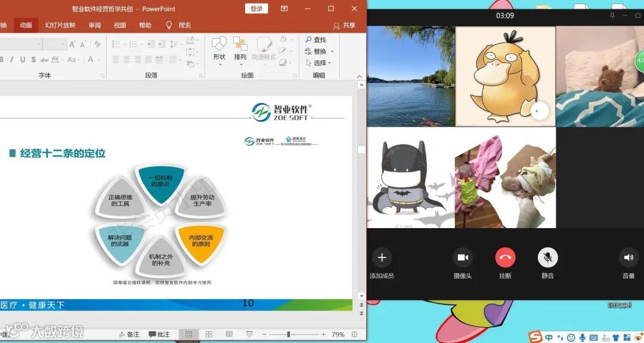Click 添加成员 add member button in call
This screenshot has height=343, width=644.
tap(382, 263)
